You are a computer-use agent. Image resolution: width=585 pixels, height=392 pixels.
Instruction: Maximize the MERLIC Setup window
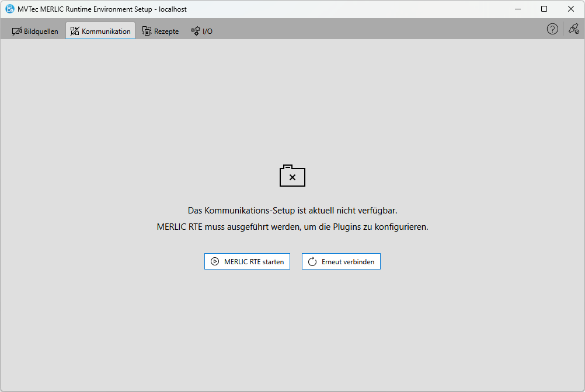click(x=544, y=9)
